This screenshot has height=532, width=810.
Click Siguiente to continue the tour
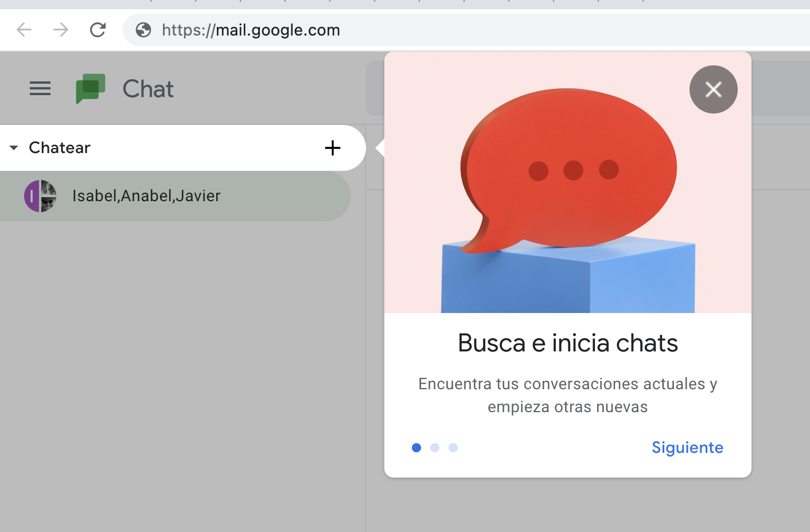[687, 448]
